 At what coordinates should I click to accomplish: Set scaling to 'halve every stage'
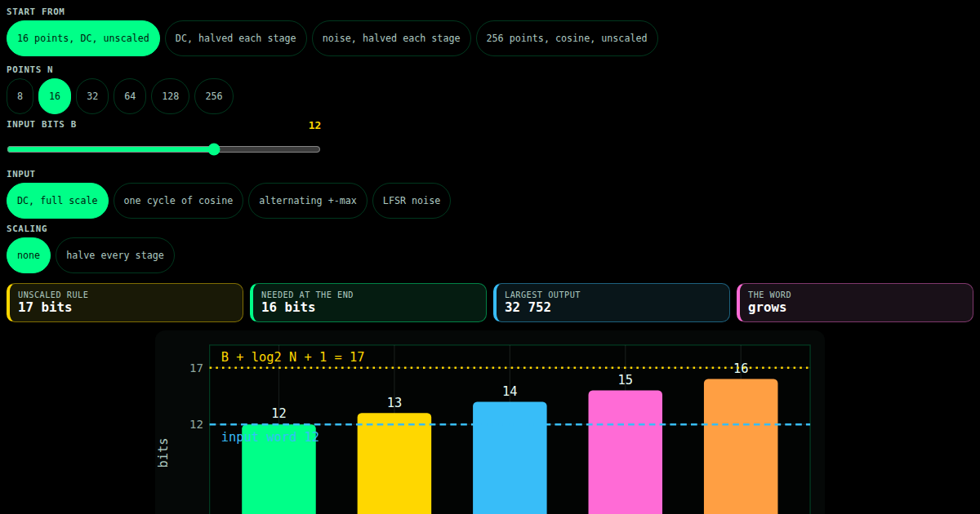[115, 255]
